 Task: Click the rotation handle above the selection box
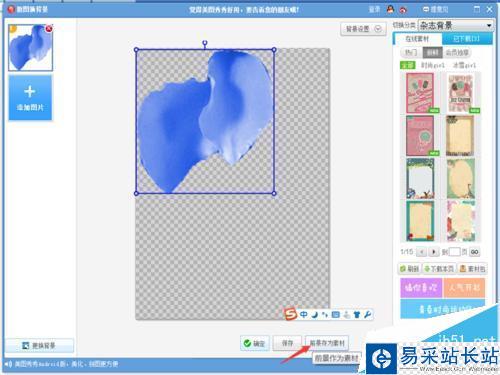click(x=205, y=43)
